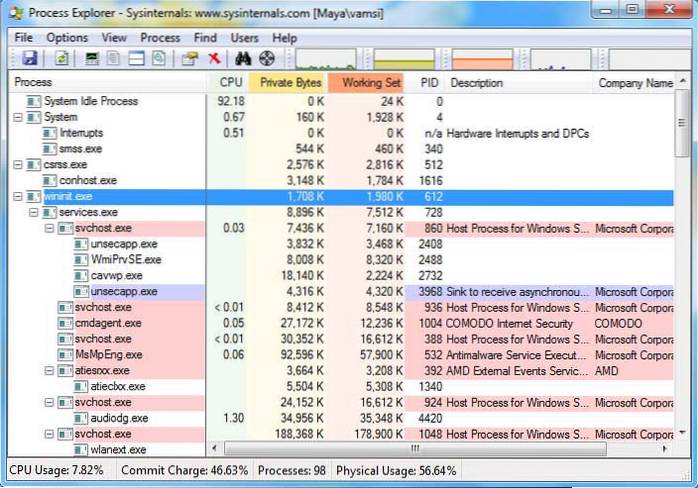Open the Options menu
The height and width of the screenshot is (488, 698).
67,38
